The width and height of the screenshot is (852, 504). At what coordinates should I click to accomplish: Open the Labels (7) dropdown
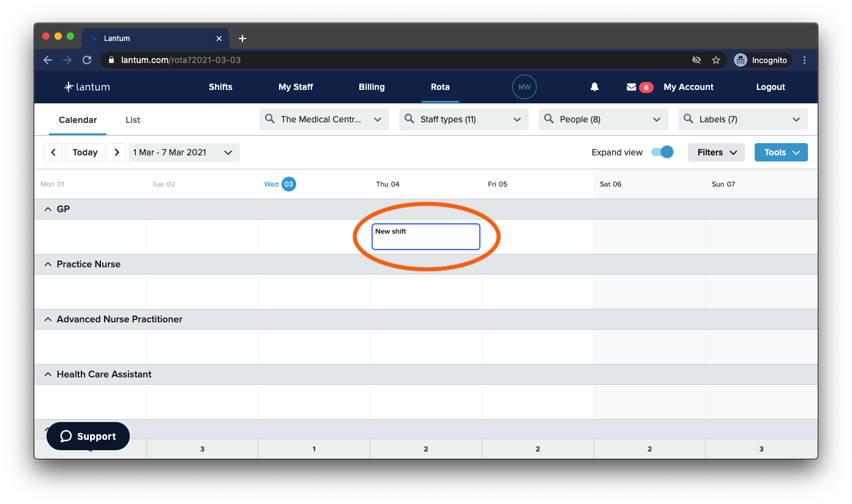(x=743, y=119)
